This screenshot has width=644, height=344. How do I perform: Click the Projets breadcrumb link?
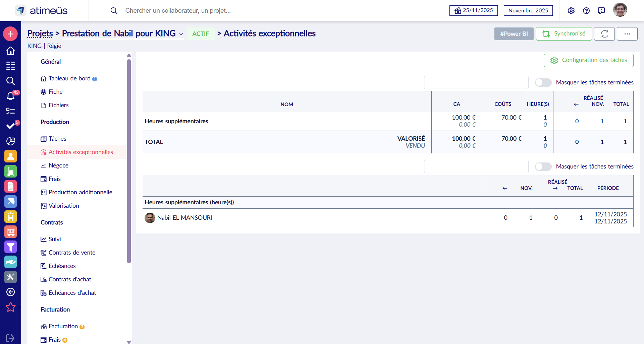point(40,33)
